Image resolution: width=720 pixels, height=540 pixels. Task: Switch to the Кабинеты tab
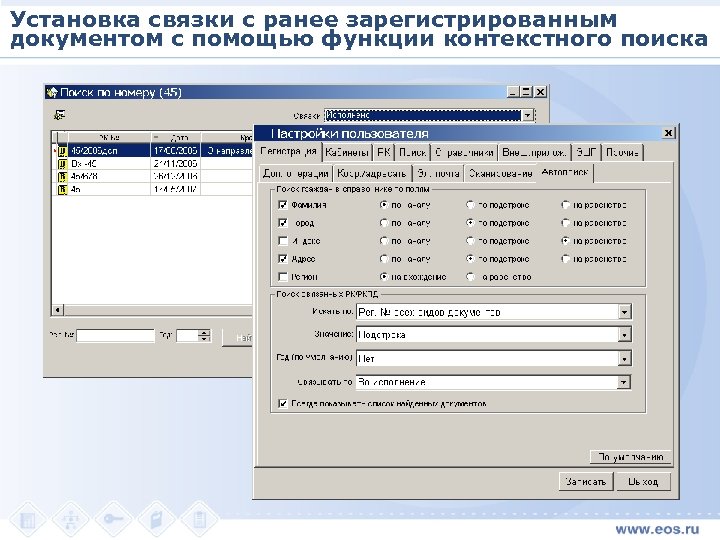tap(347, 152)
